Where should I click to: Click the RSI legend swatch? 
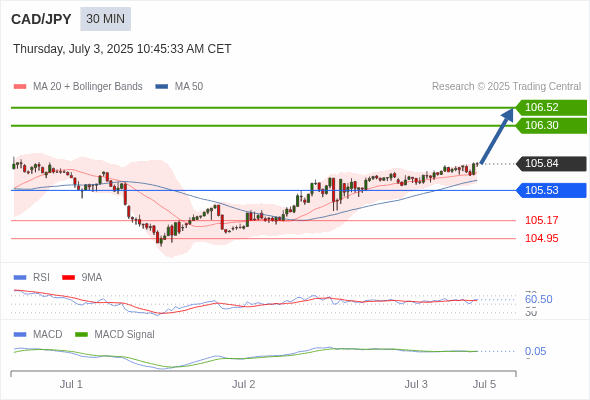[x=20, y=278]
